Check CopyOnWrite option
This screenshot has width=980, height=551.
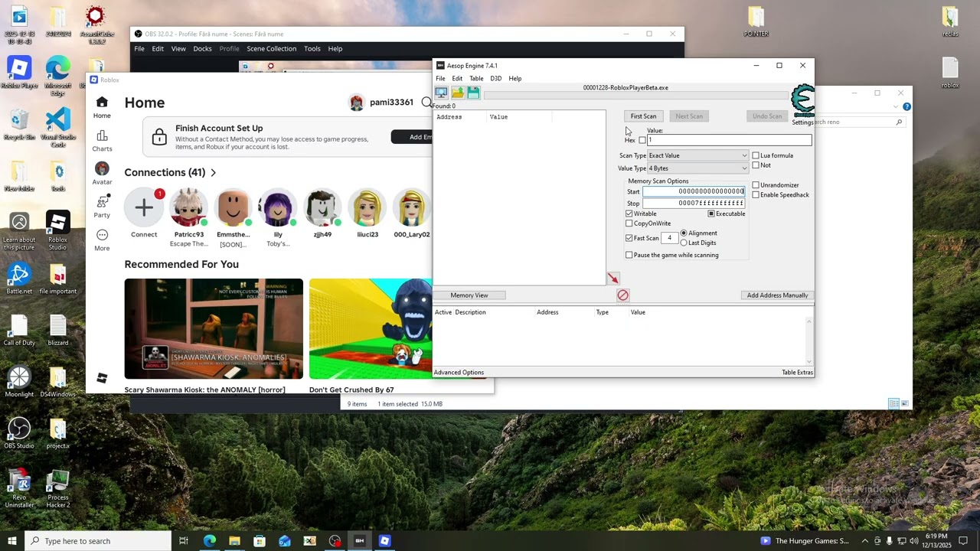point(629,223)
